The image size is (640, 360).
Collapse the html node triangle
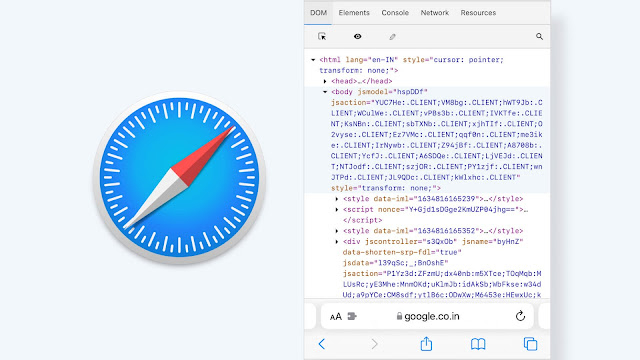[x=313, y=60]
